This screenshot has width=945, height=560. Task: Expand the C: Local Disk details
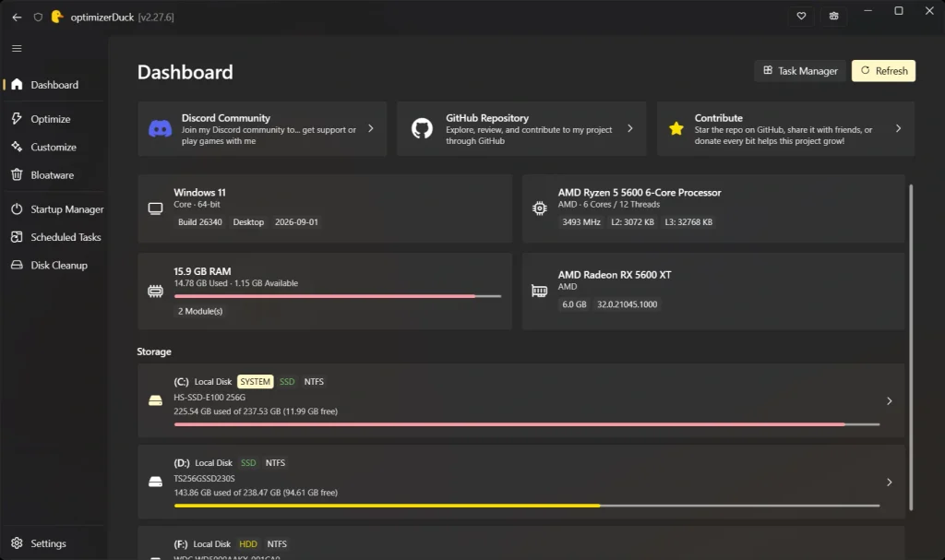point(889,401)
